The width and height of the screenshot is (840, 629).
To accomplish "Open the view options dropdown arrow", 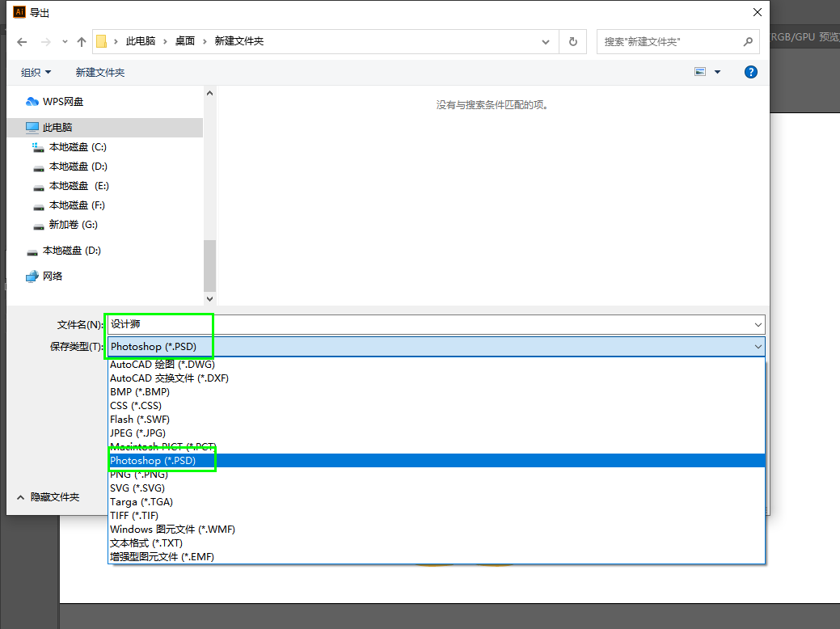I will pyautogui.click(x=717, y=72).
